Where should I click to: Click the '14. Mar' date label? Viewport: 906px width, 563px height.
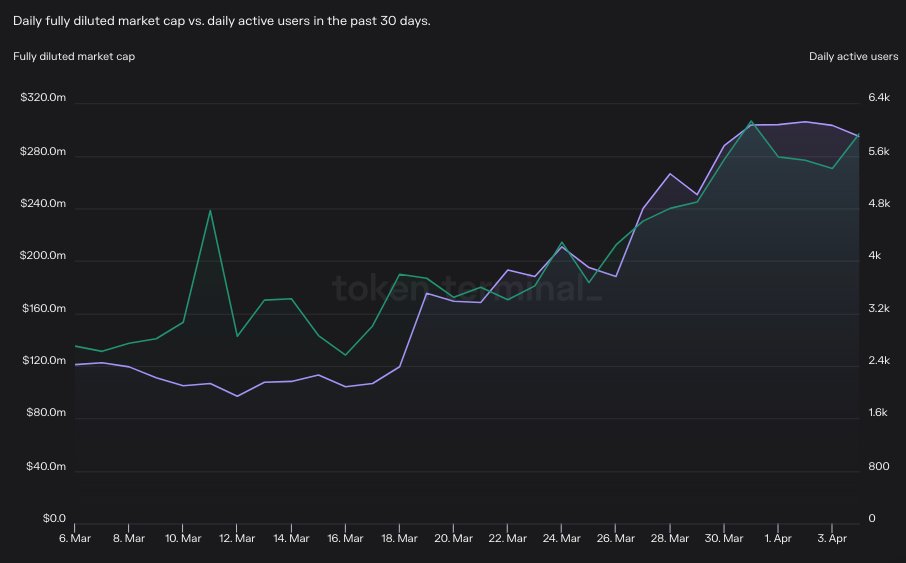point(291,538)
